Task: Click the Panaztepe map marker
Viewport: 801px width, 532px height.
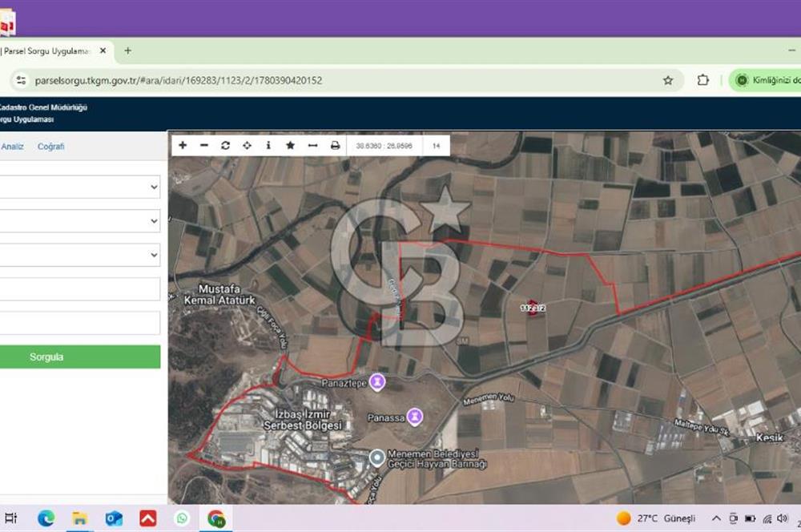Action: coord(377,381)
